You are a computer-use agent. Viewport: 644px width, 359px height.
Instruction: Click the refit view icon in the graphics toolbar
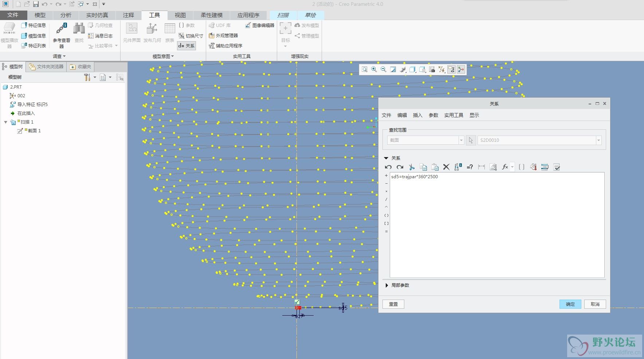pyautogui.click(x=365, y=69)
